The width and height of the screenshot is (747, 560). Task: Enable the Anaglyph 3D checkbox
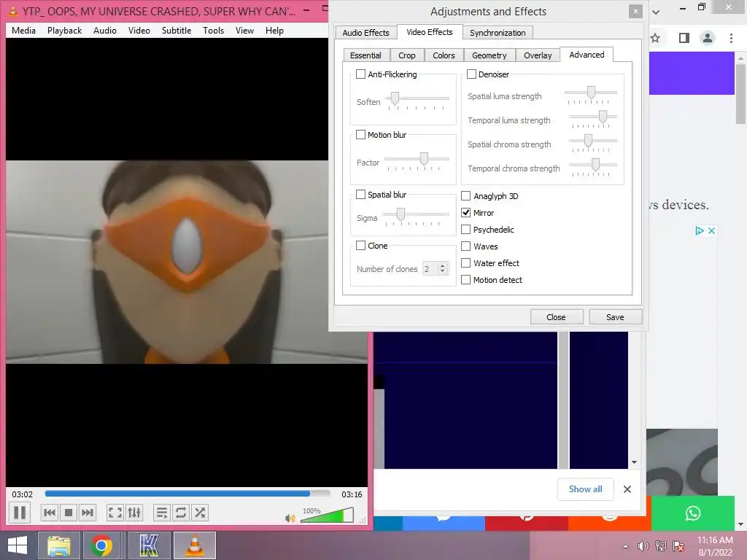466,195
